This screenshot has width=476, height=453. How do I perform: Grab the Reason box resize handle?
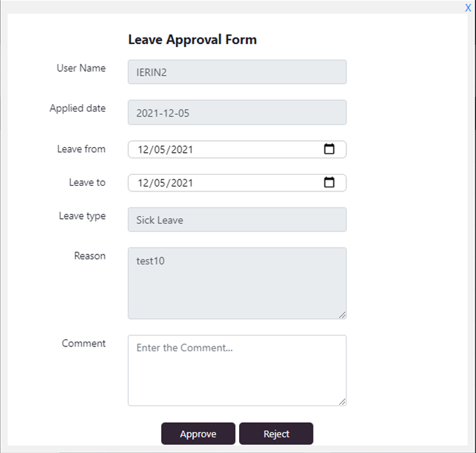(342, 315)
